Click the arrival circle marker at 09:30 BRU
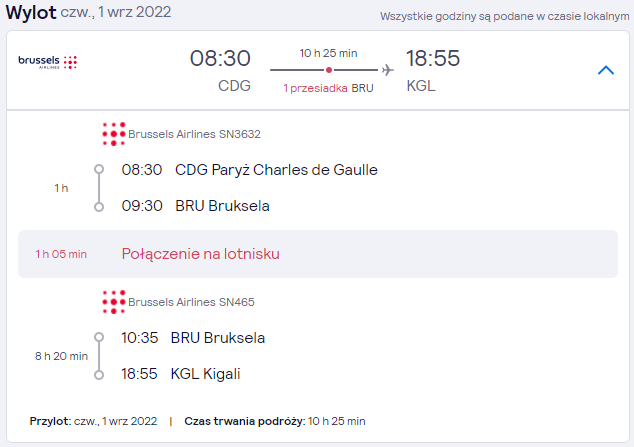 pyautogui.click(x=99, y=207)
